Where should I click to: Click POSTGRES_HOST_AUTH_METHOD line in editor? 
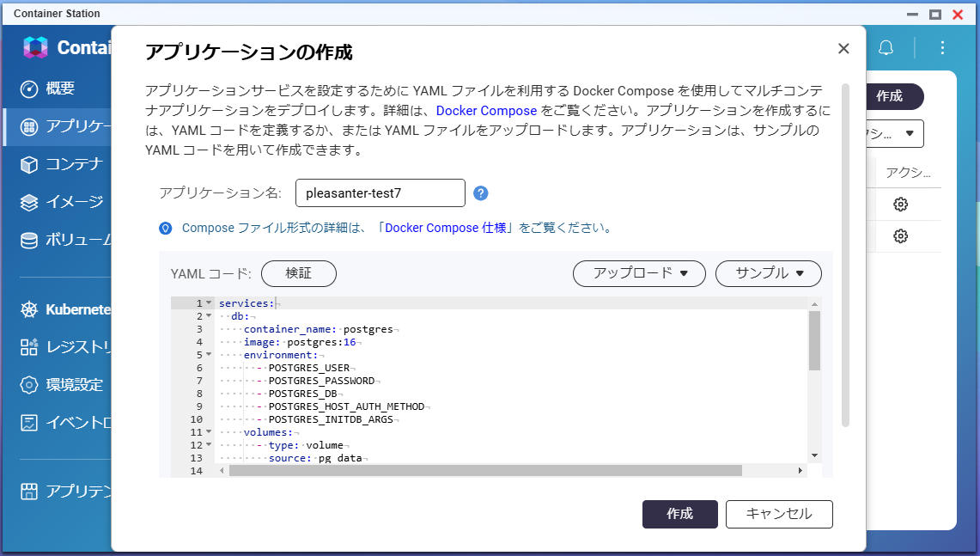pos(346,406)
